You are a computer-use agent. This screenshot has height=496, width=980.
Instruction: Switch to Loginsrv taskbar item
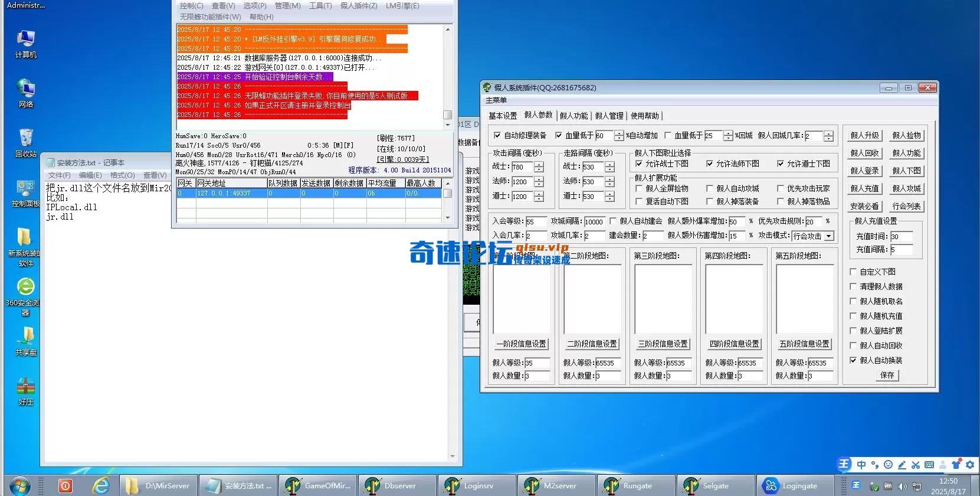[477, 486]
